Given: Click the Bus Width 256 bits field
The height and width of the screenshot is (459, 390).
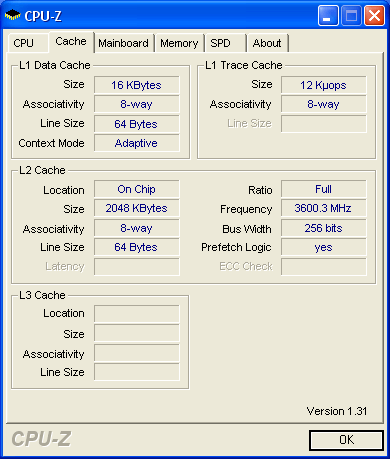Looking at the screenshot, I should click(x=324, y=228).
